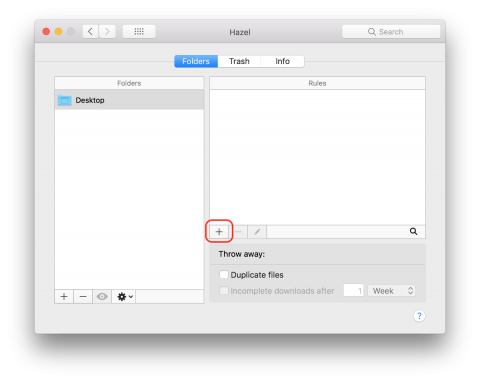Click the remove rule minus button

tap(238, 232)
